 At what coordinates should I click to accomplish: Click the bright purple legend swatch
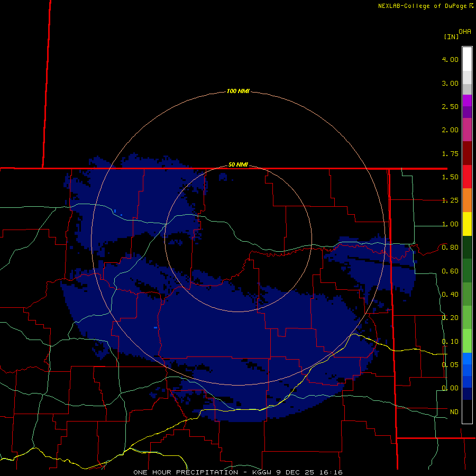[467, 100]
